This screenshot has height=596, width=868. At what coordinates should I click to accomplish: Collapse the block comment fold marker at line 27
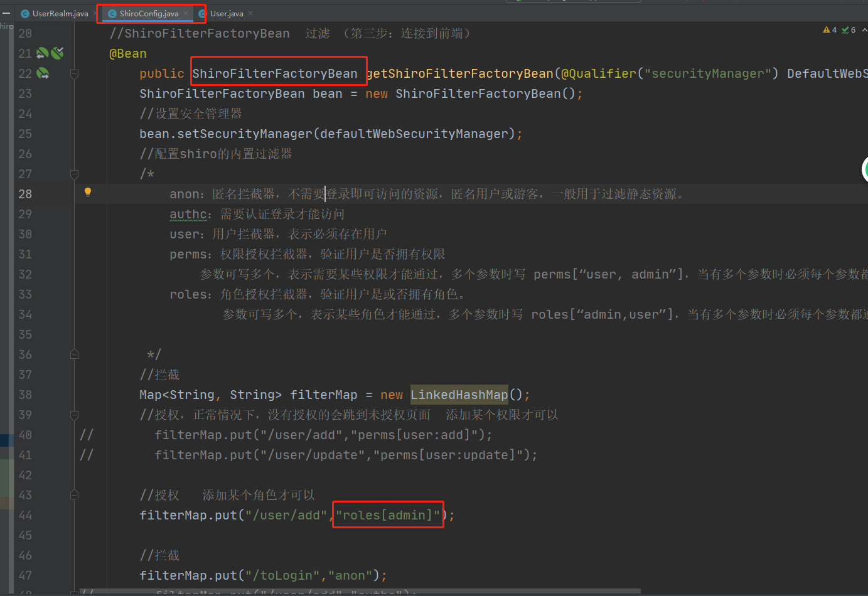pos(74,174)
